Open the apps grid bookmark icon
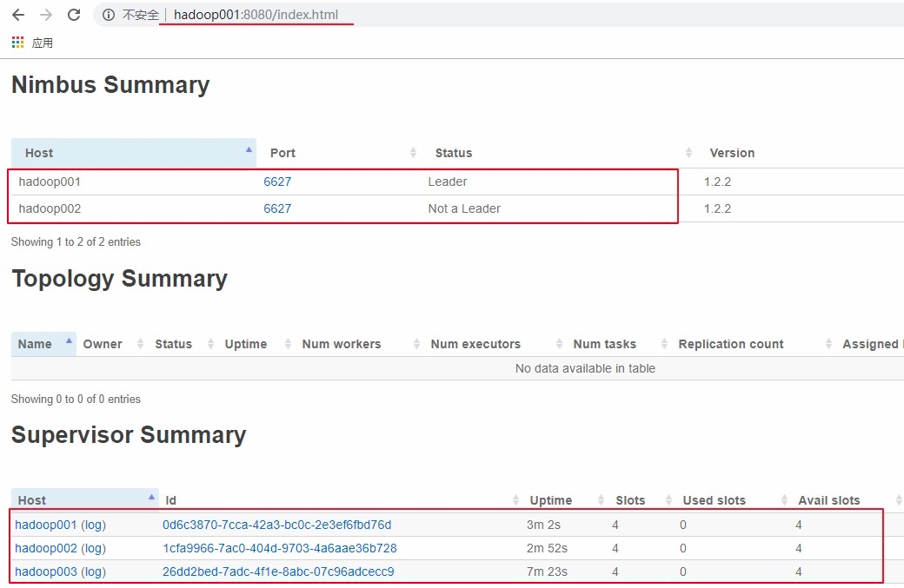 pyautogui.click(x=18, y=43)
